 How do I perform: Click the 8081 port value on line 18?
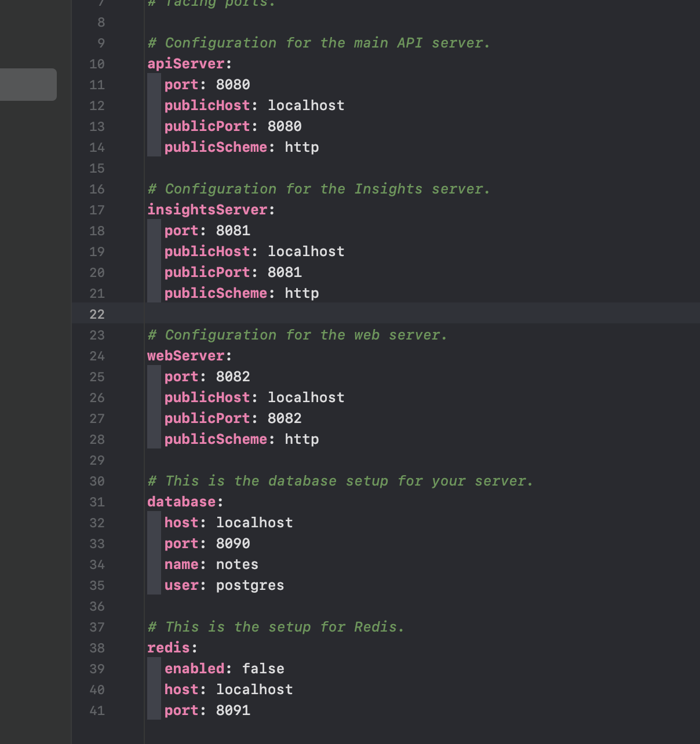click(233, 231)
